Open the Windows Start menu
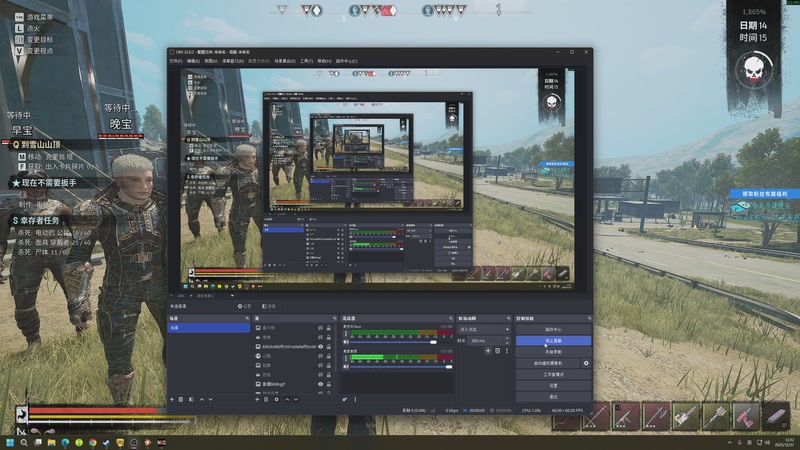Screen dimensions: 800x450 coord(10,442)
